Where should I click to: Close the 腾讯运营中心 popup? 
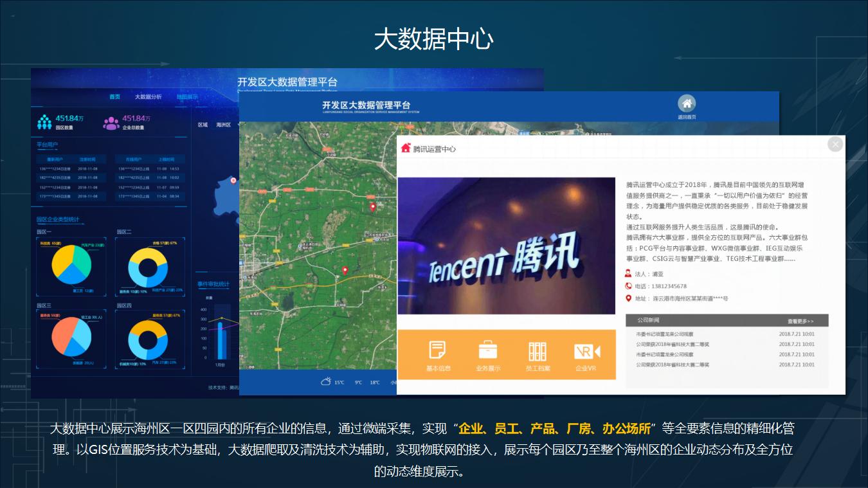point(835,145)
